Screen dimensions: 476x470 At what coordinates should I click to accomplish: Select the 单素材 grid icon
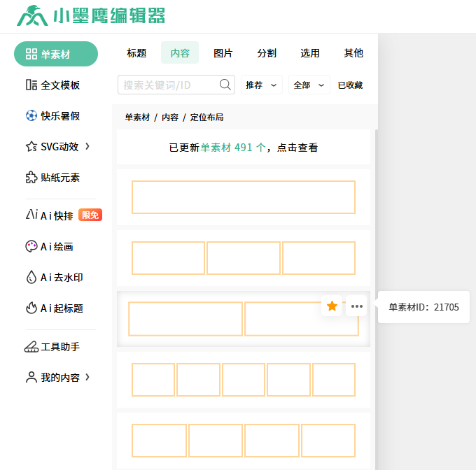tap(31, 54)
